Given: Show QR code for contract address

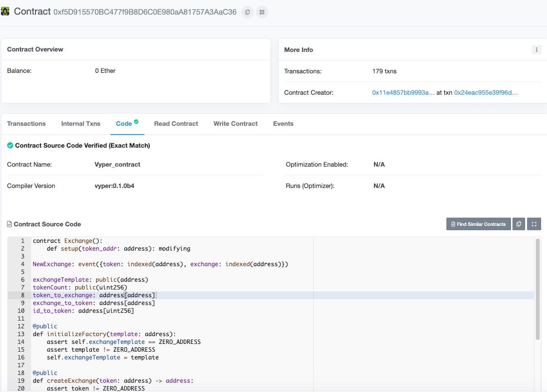Looking at the screenshot, I should point(262,12).
